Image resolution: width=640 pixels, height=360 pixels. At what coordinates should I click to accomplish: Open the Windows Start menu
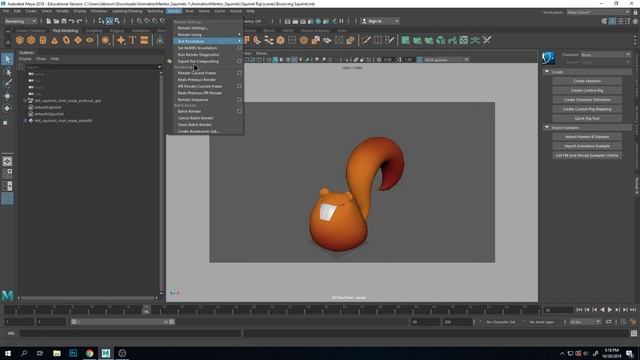[8, 353]
